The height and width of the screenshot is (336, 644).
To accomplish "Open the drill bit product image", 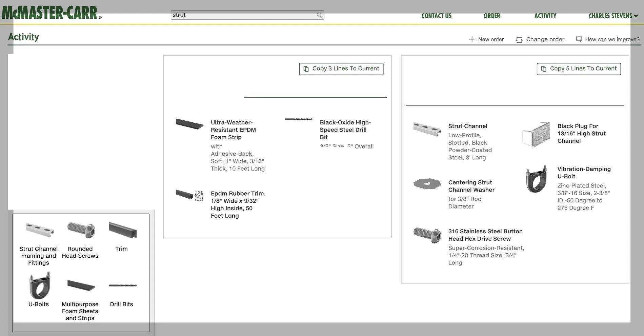I will pos(299,119).
